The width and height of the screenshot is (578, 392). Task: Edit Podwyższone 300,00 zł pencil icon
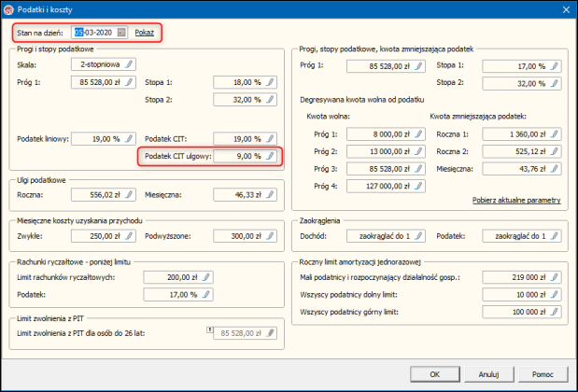270,236
